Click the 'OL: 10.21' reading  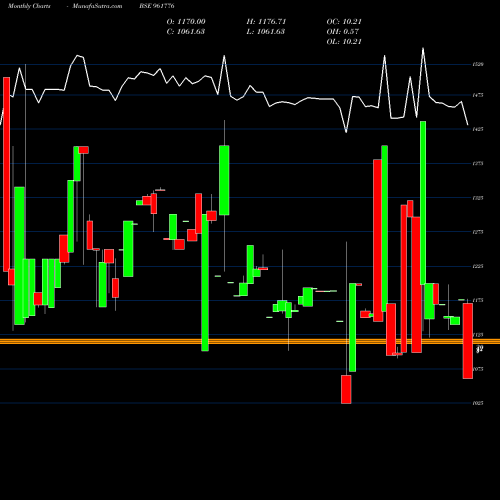[344, 42]
